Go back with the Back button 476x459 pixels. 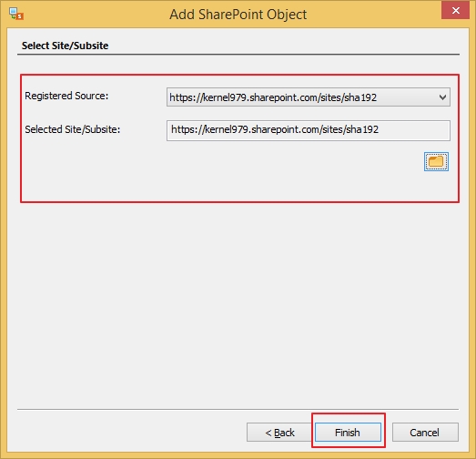tap(279, 432)
